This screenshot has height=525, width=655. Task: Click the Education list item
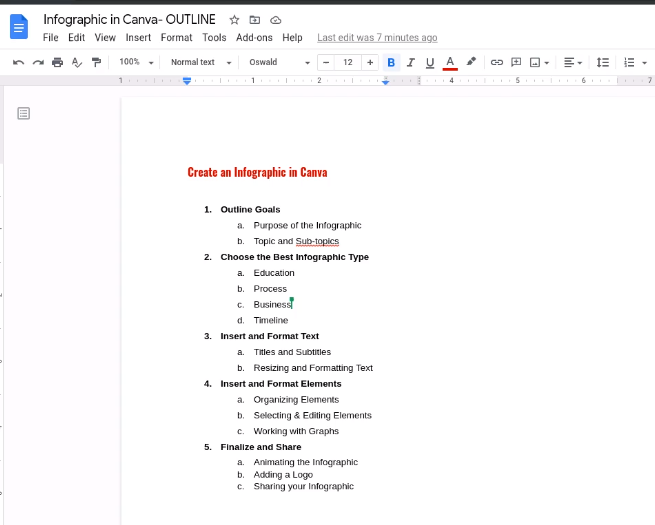click(x=274, y=273)
